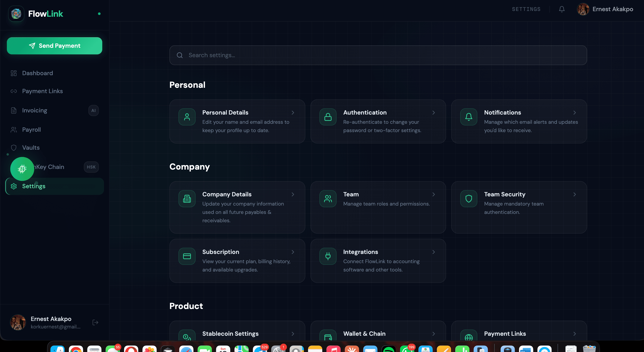Click the Product section heading
The width and height of the screenshot is (644, 352).
pyautogui.click(x=186, y=306)
